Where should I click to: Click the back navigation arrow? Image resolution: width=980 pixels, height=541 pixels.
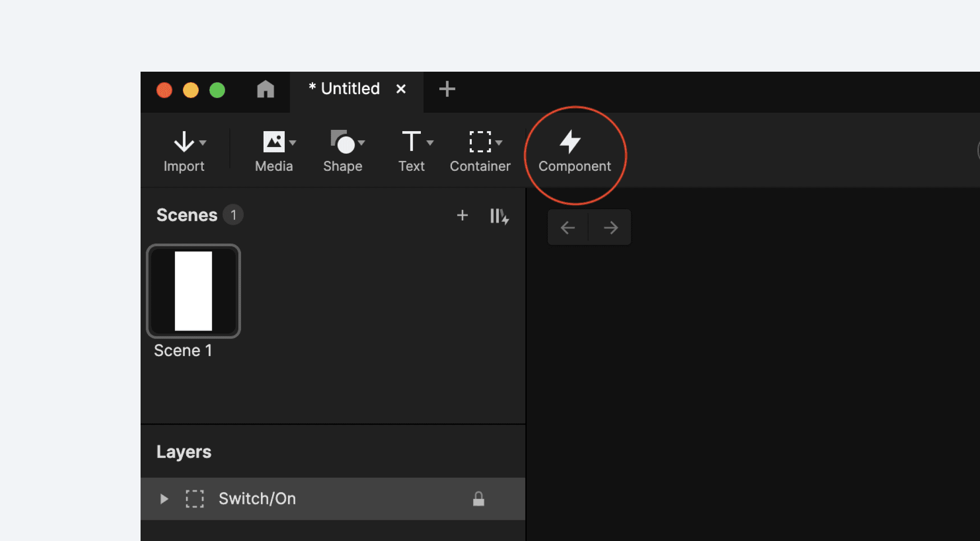(568, 227)
